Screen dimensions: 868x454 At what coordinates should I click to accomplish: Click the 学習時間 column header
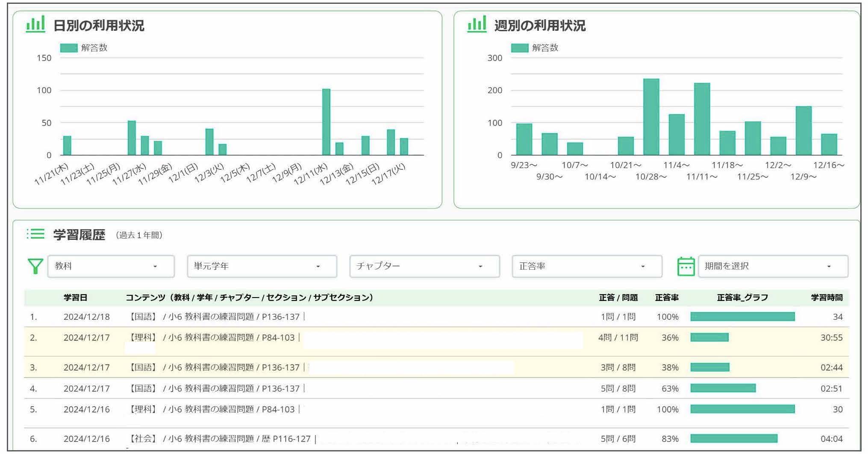tap(827, 298)
